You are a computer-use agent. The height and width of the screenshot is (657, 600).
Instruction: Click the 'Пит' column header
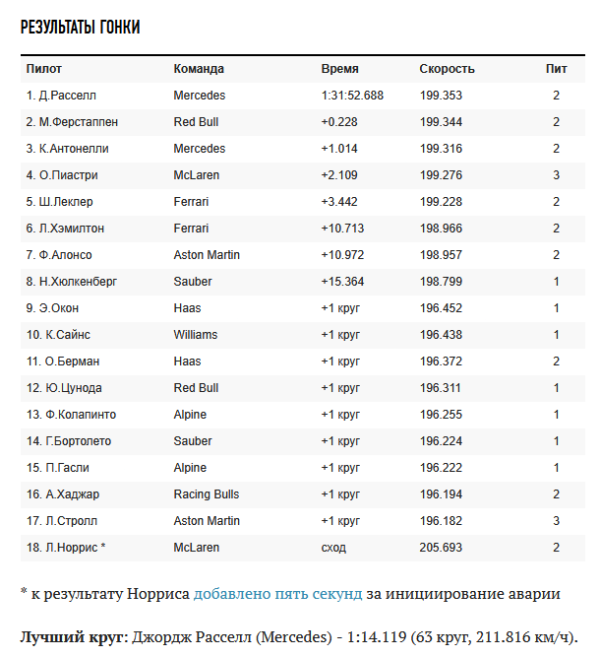(x=556, y=69)
